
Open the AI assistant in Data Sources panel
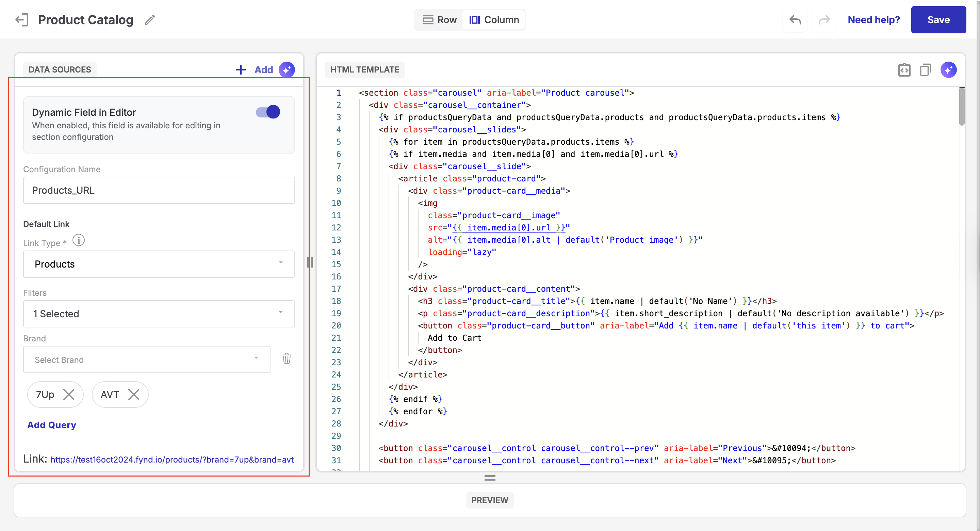(x=287, y=70)
